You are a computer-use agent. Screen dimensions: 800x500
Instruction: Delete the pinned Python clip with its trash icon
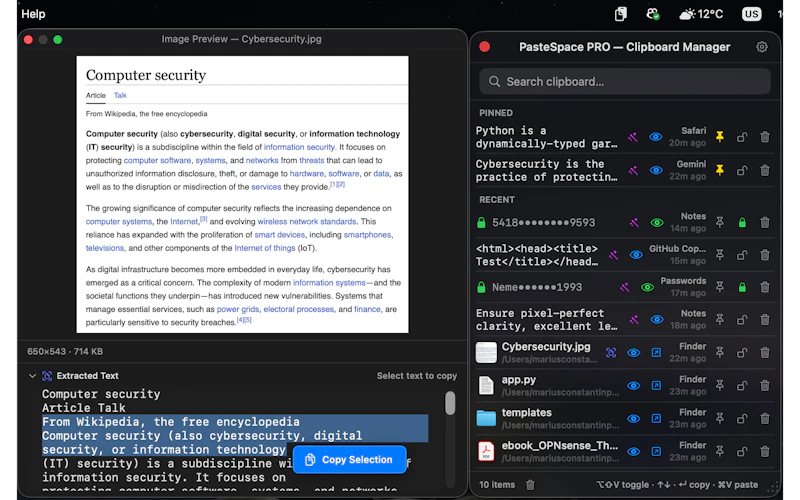tap(764, 137)
